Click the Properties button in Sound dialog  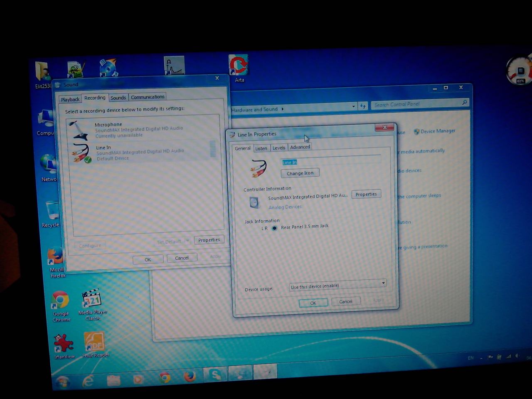tap(209, 240)
